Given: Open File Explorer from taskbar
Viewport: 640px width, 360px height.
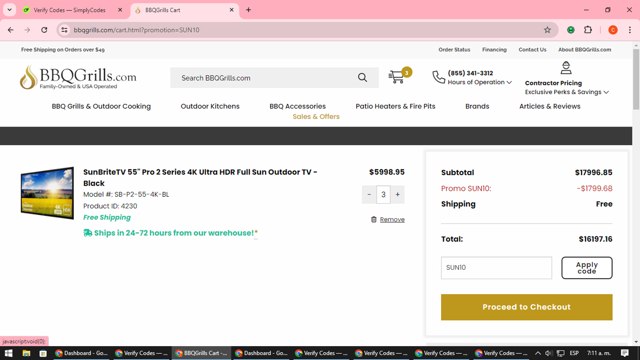Looking at the screenshot, I should point(26,353).
